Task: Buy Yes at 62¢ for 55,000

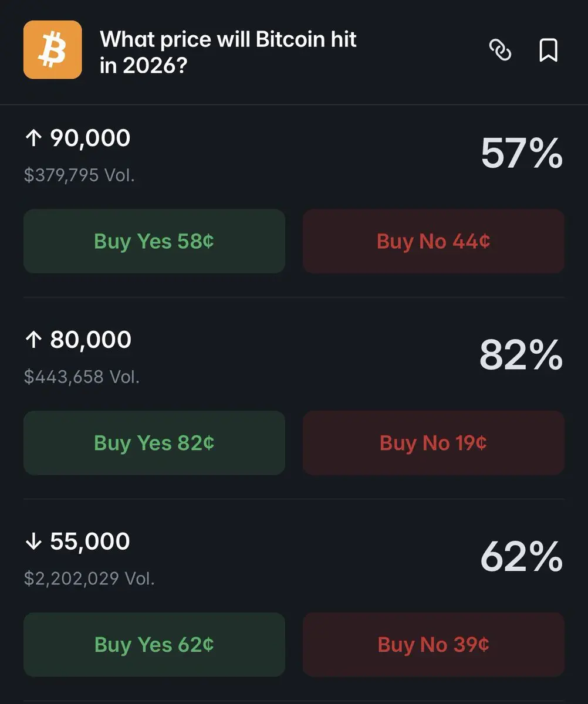Action: pos(154,645)
